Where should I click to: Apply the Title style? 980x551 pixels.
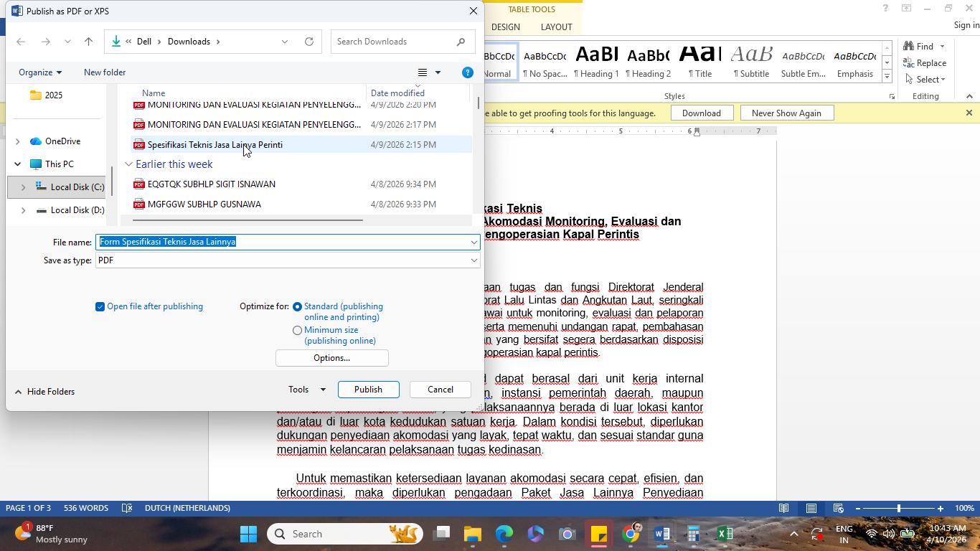click(699, 62)
